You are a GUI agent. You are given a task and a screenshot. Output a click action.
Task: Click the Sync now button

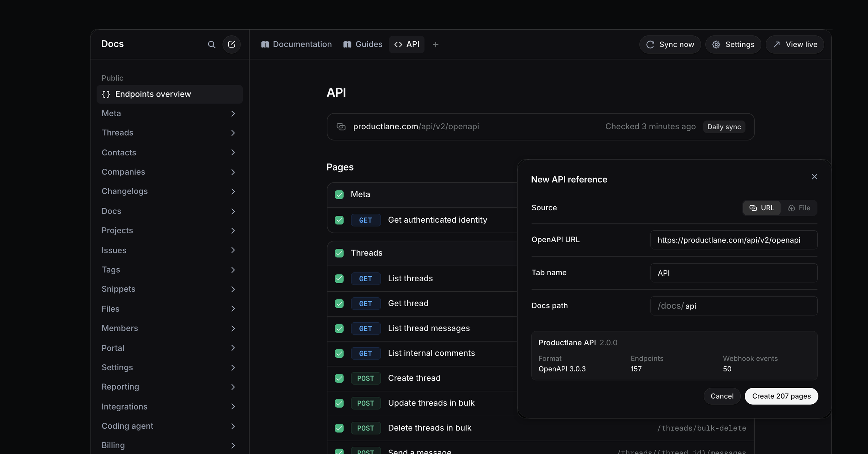(x=670, y=45)
